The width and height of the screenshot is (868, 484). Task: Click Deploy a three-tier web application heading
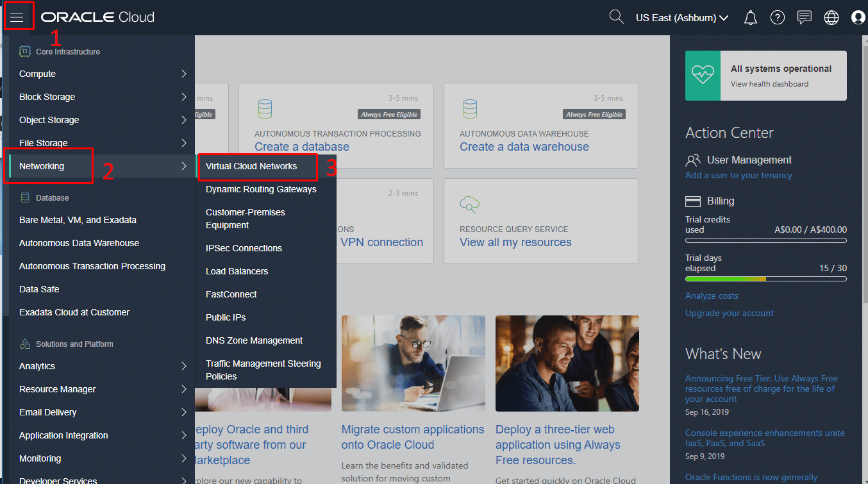pyautogui.click(x=558, y=445)
